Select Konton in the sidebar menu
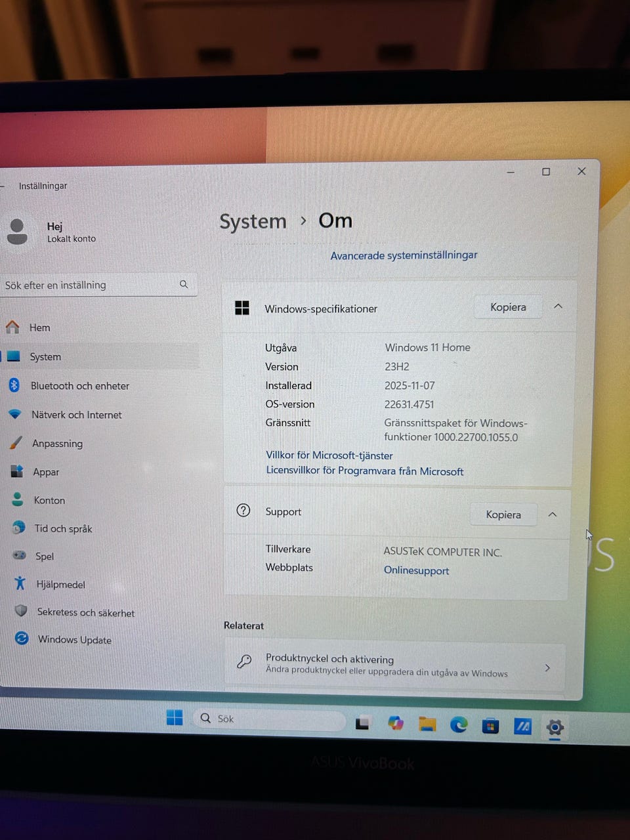Image resolution: width=630 pixels, height=840 pixels. 49,500
